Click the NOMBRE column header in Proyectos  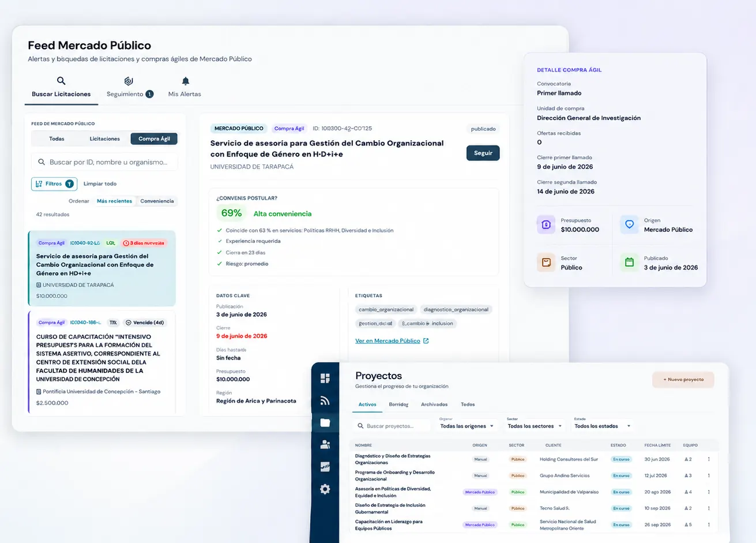click(x=363, y=445)
